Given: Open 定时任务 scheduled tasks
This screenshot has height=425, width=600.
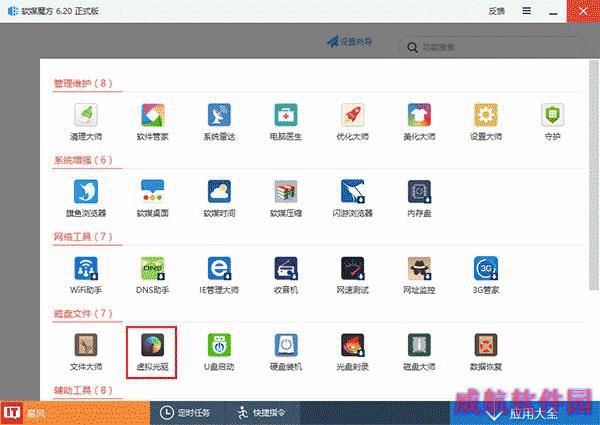Looking at the screenshot, I should point(185,413).
